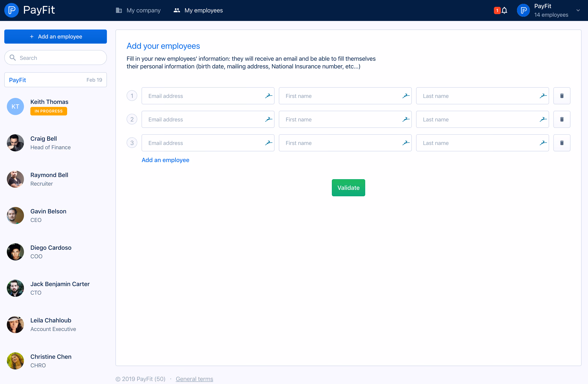Expand the account dropdown chevron
The image size is (588, 384).
click(578, 10)
